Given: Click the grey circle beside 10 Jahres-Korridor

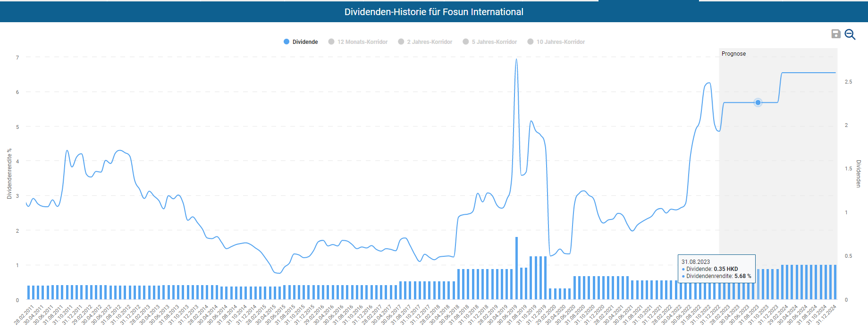Looking at the screenshot, I should 530,42.
